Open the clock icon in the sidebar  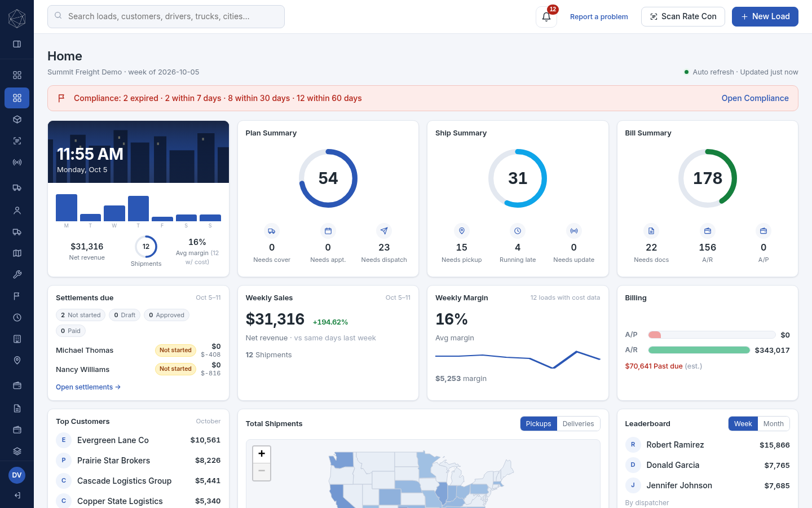(17, 318)
